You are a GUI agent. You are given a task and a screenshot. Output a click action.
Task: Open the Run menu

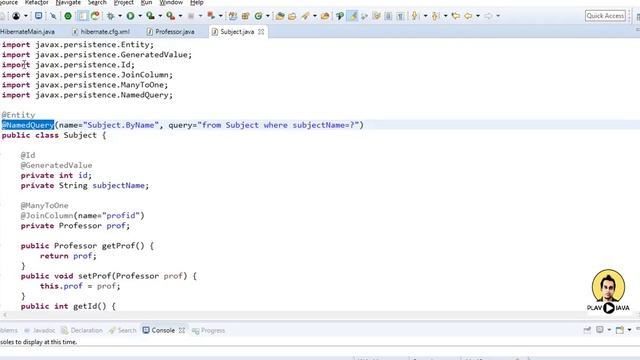click(147, 2)
